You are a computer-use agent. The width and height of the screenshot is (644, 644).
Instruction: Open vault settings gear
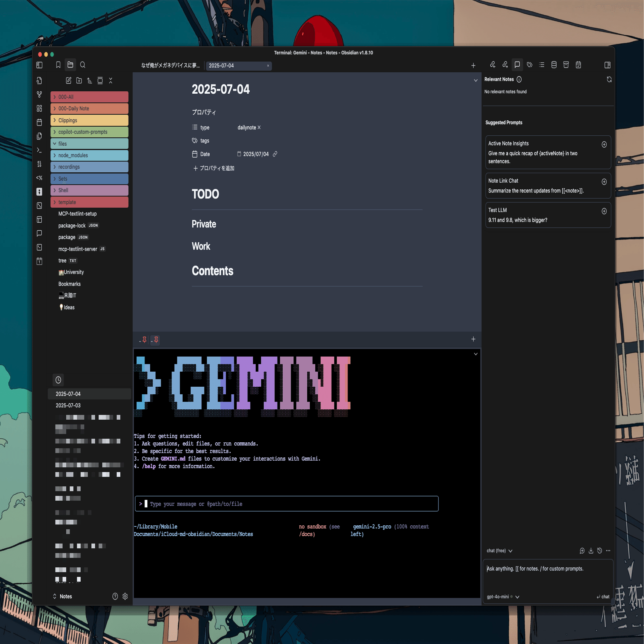point(125,596)
